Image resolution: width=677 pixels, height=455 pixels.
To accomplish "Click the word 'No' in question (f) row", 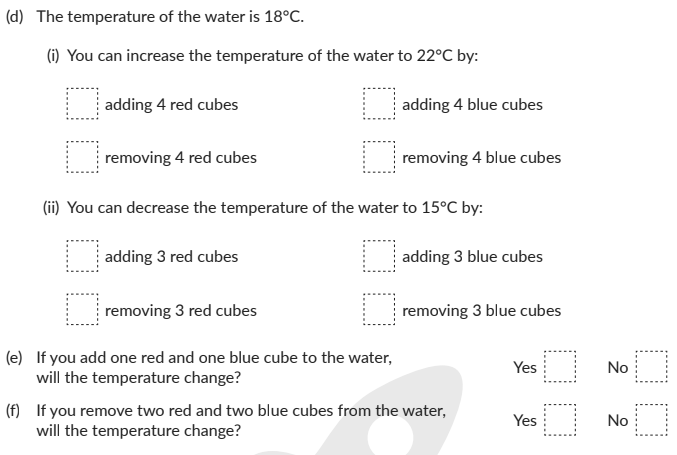I will 618,421.
